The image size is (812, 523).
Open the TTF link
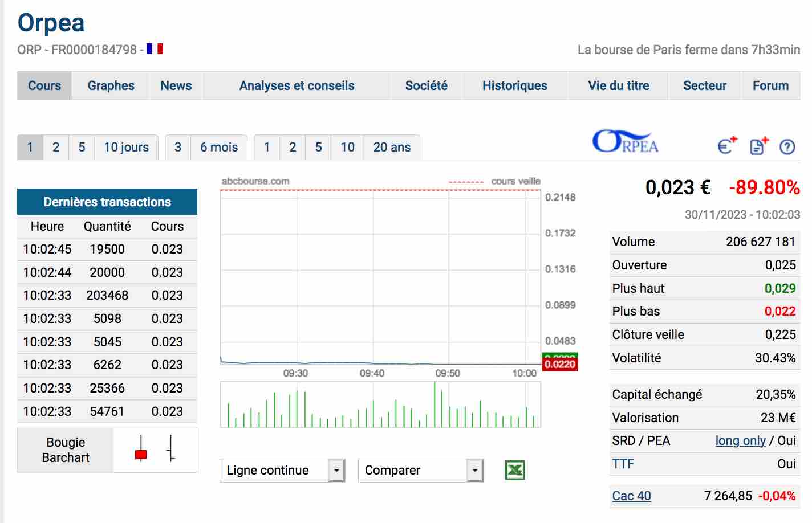(x=623, y=464)
